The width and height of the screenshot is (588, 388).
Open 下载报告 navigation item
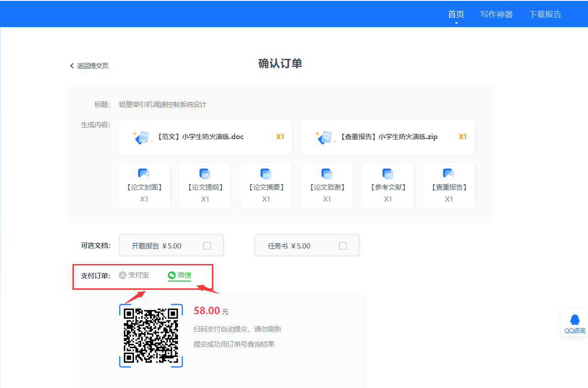[545, 14]
